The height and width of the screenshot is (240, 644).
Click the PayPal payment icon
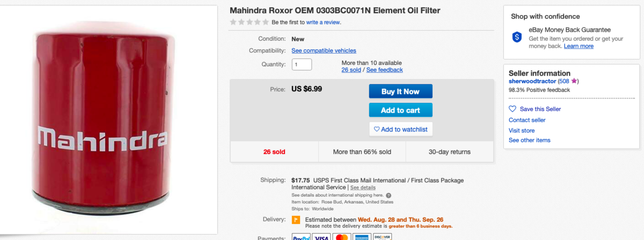point(300,237)
